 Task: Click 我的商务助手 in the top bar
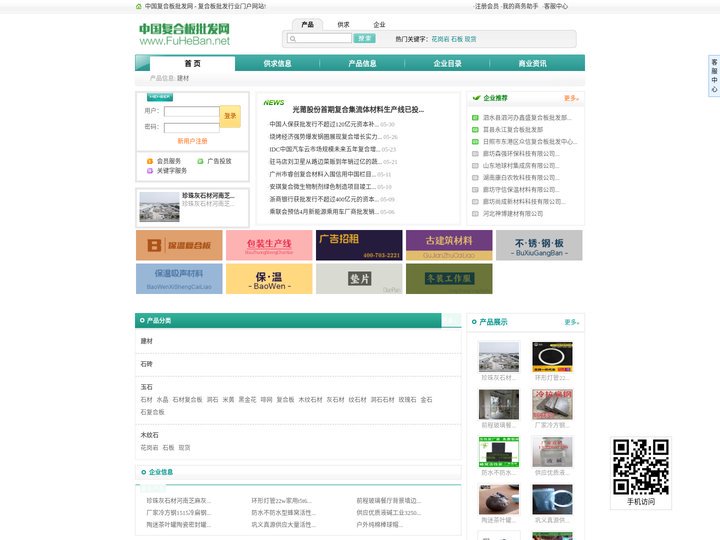[x=520, y=6]
